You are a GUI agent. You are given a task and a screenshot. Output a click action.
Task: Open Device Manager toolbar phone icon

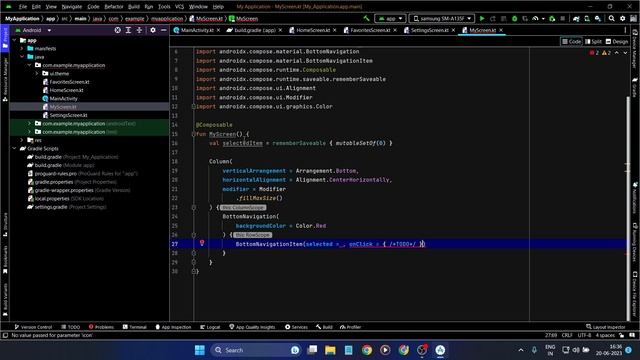587,18
